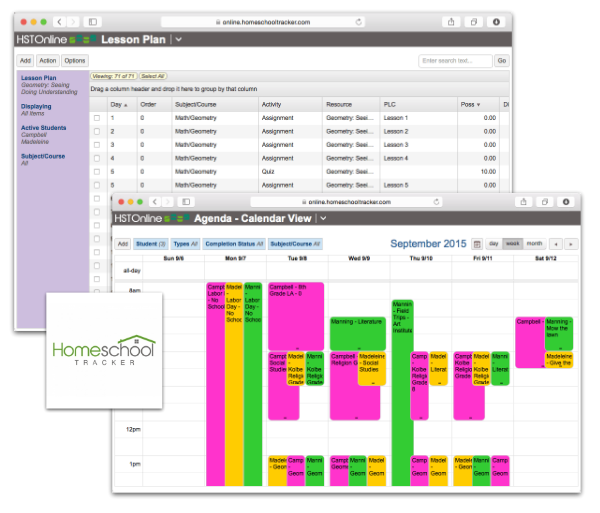The width and height of the screenshot is (600, 513).
Task: Go to next week with right arrow
Action: (x=571, y=244)
